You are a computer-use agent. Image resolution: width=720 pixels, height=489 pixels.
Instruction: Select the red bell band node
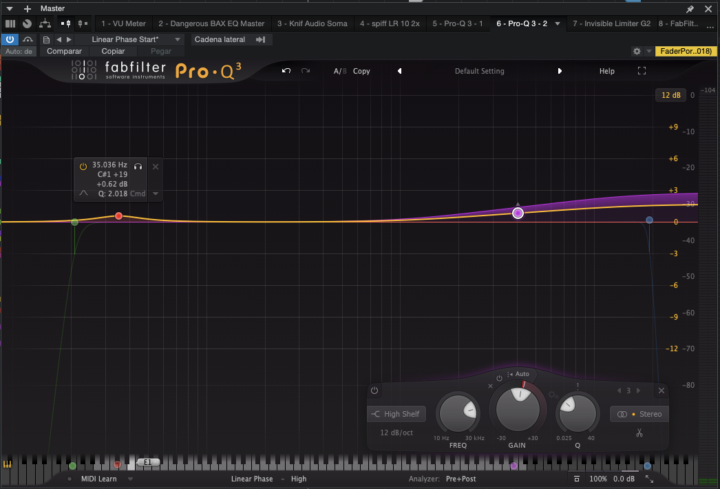pos(118,216)
